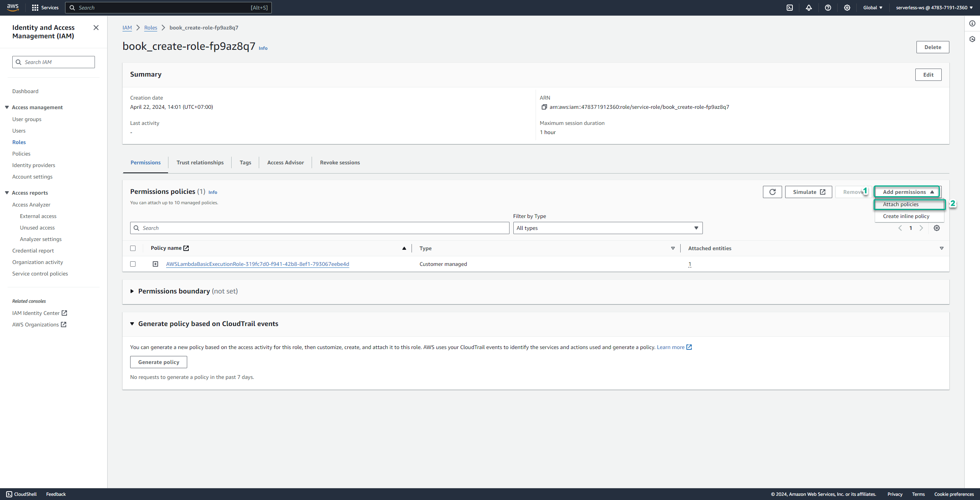The height and width of the screenshot is (500, 980).
Task: Open Cookie preferences in footer
Action: (x=954, y=494)
